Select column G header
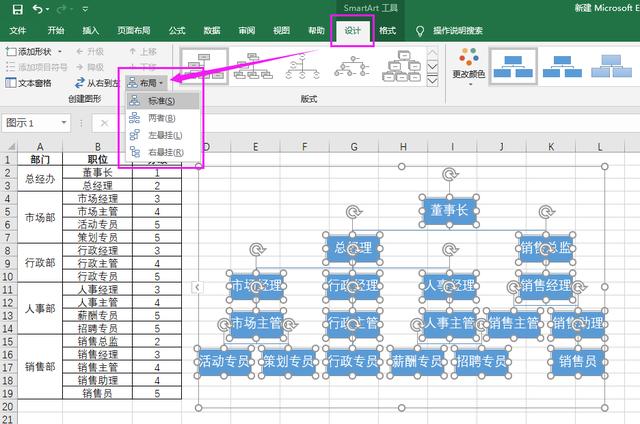Screen dimensions: 640x424 point(353,147)
